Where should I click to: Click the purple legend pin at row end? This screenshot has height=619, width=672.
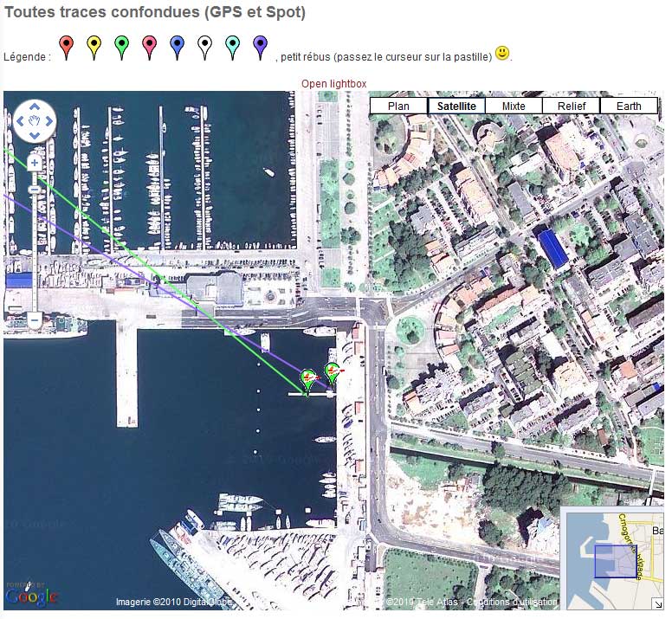click(x=260, y=45)
